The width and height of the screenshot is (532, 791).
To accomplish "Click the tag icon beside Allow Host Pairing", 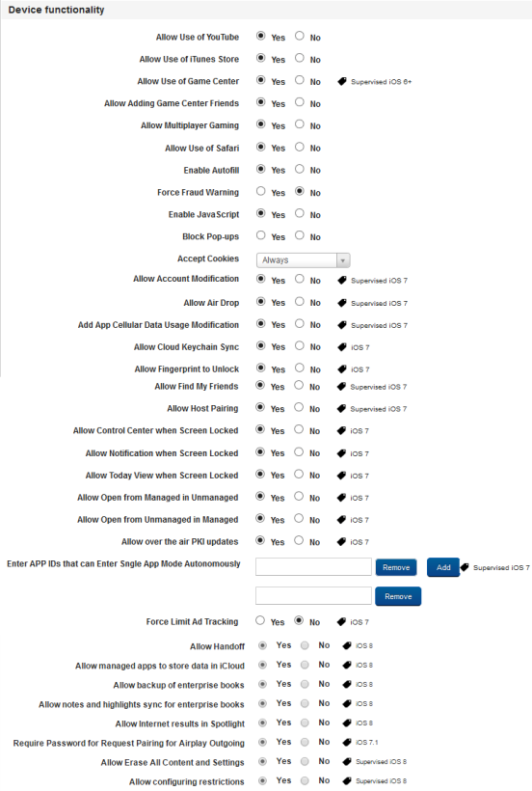I will (341, 409).
